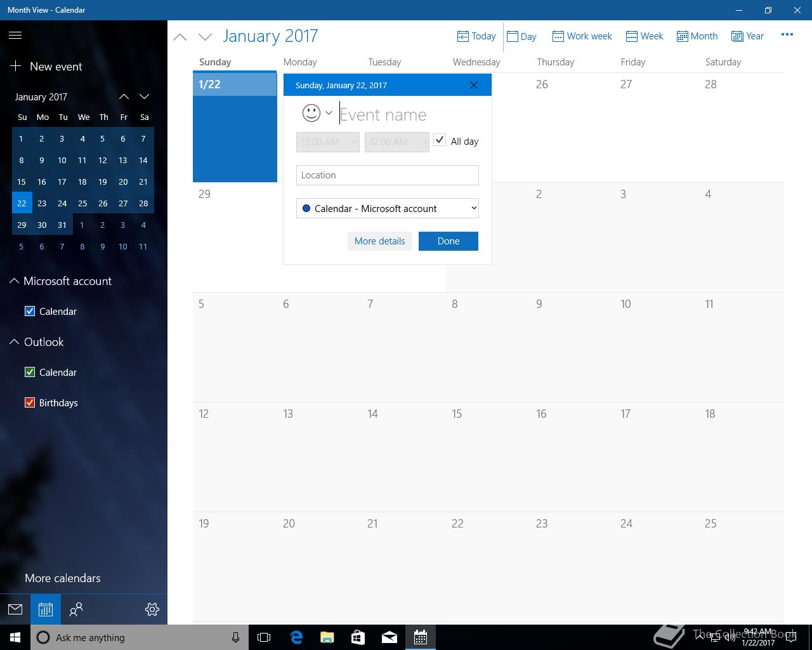Navigate main calendar up to previous period
The width and height of the screenshot is (812, 650).
180,37
